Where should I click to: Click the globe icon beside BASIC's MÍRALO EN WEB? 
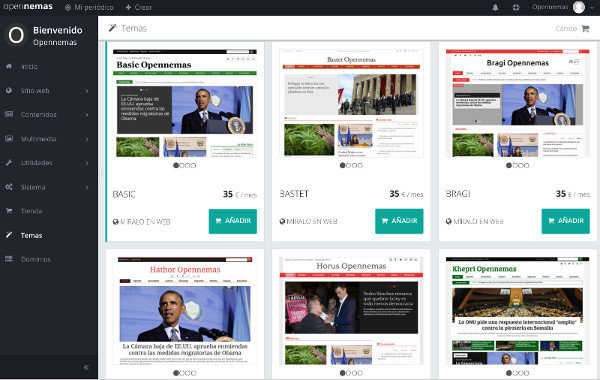pyautogui.click(x=116, y=222)
